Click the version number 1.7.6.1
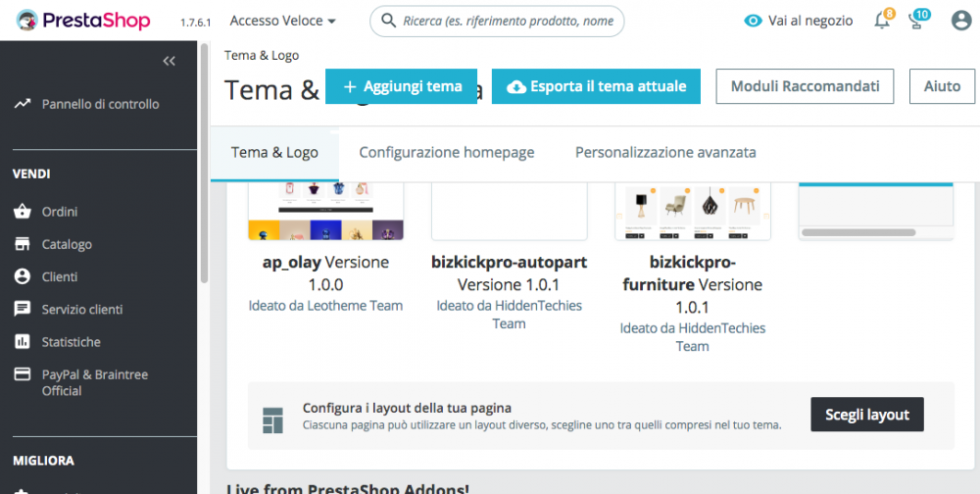Screen dimensions: 980x494 [196, 23]
